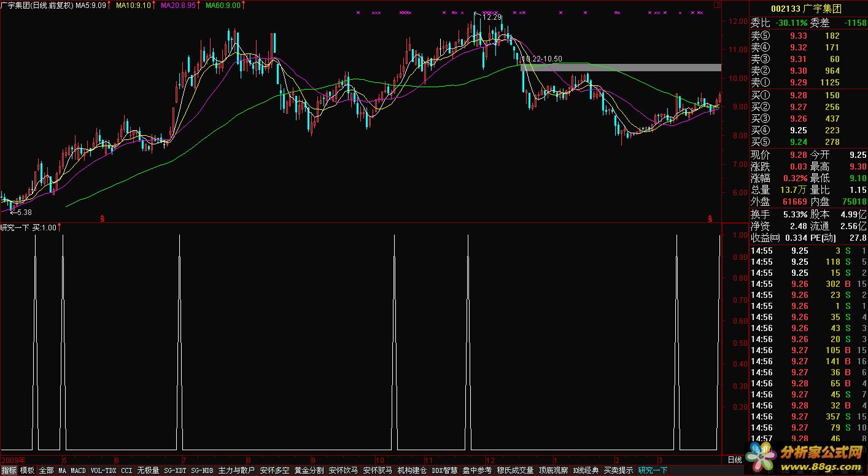This screenshot has width=868, height=476.
Task: Click the 卖④ row at 9.32
Action: click(x=808, y=47)
